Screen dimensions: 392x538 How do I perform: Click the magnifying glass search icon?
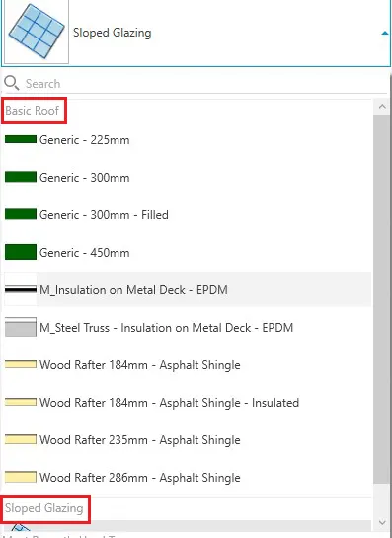tap(11, 83)
